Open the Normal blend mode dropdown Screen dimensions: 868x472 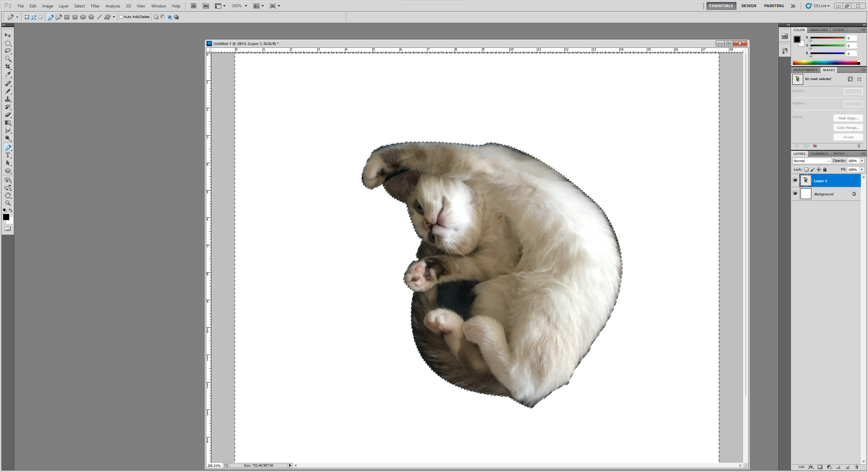[x=812, y=161]
